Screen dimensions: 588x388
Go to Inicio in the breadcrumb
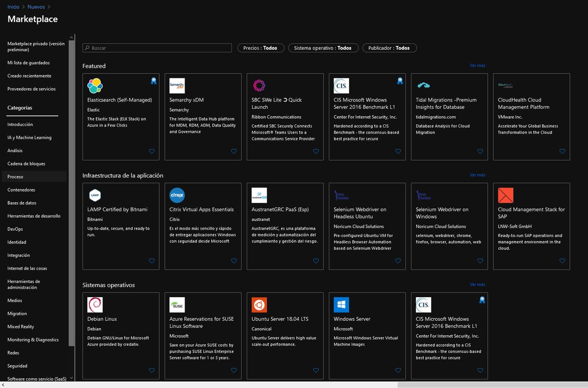pyautogui.click(x=13, y=7)
